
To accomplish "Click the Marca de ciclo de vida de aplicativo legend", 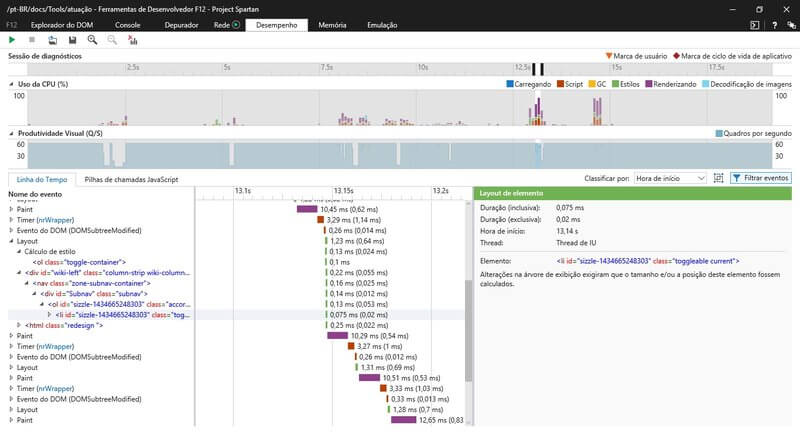I will click(x=732, y=56).
